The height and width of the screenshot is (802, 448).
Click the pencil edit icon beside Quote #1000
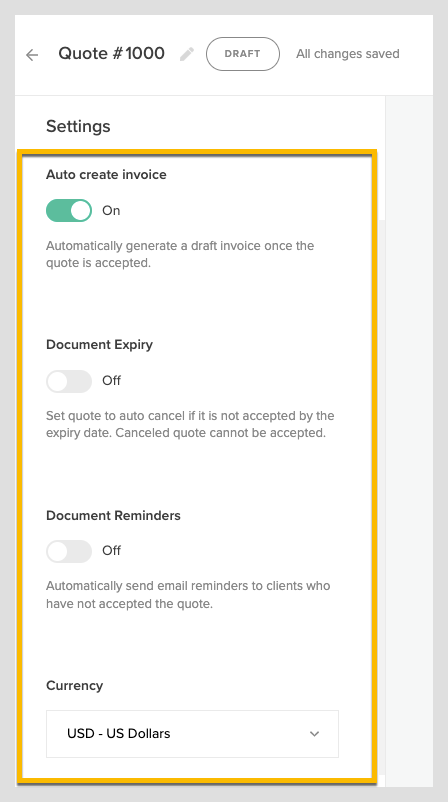[x=187, y=54]
